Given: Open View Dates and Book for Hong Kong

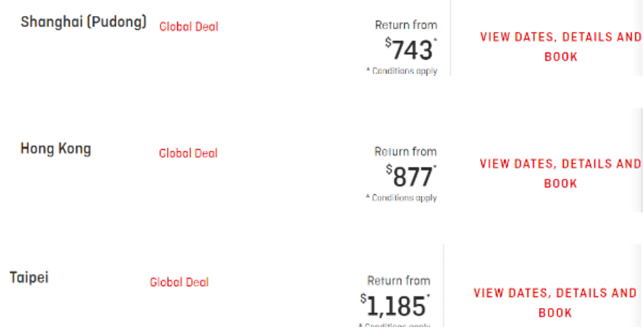Looking at the screenshot, I should point(560,174).
